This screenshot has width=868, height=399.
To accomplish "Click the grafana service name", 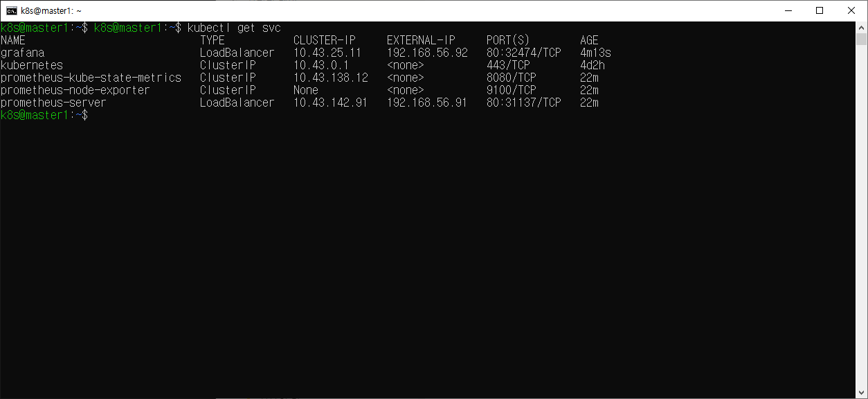I will tap(22, 53).
